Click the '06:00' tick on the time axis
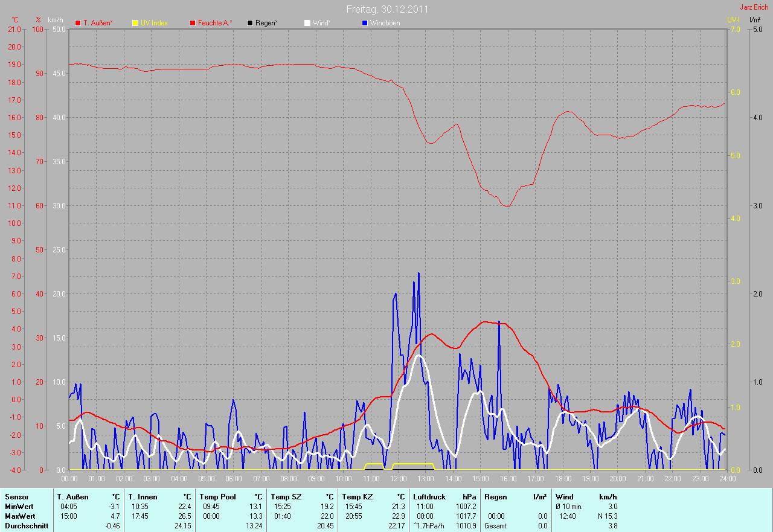 click(234, 479)
